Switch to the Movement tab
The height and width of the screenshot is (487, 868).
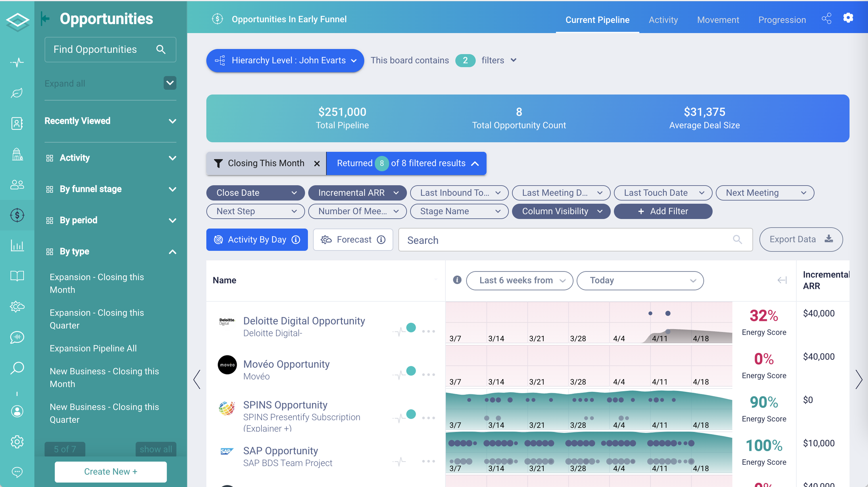[718, 20]
